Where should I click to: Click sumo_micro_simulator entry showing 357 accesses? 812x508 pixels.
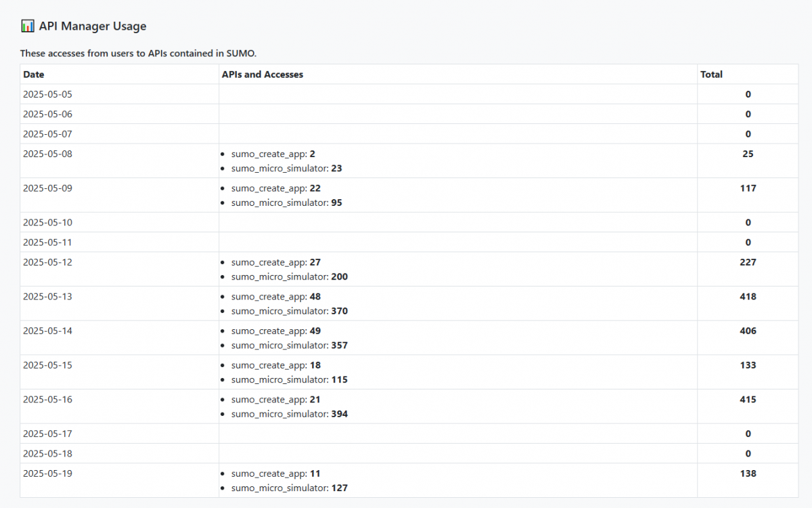(x=289, y=345)
